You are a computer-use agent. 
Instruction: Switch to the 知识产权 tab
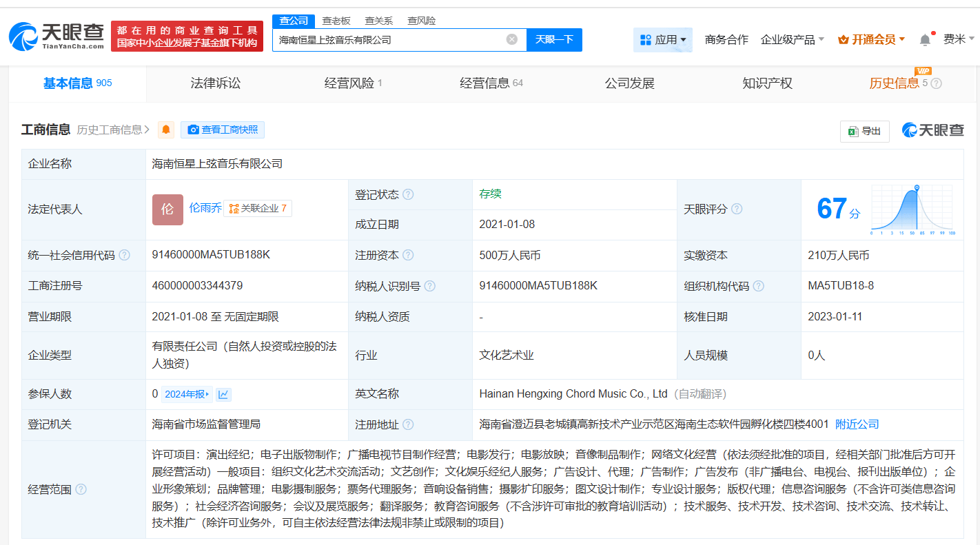click(767, 83)
